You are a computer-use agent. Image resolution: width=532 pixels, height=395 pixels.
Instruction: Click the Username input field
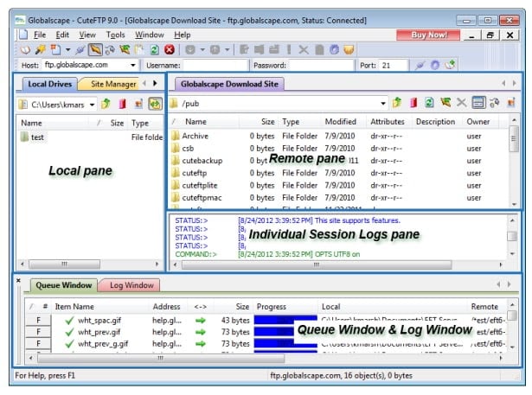215,65
